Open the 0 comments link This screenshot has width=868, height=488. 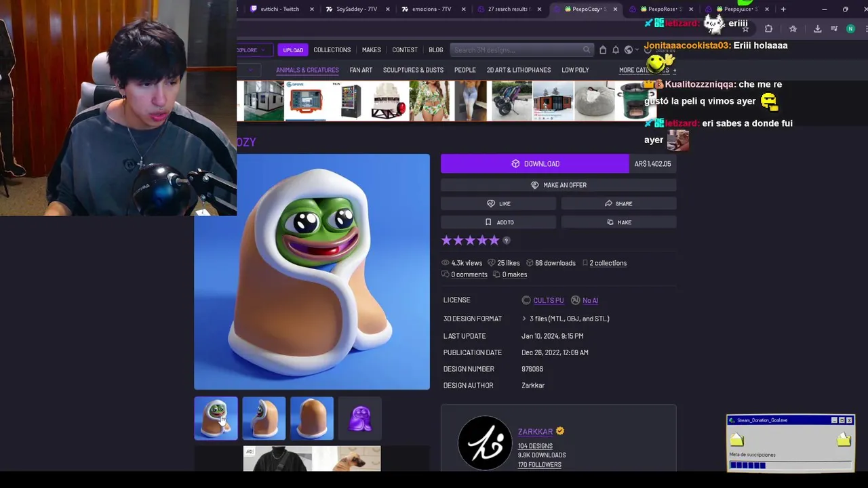(469, 274)
